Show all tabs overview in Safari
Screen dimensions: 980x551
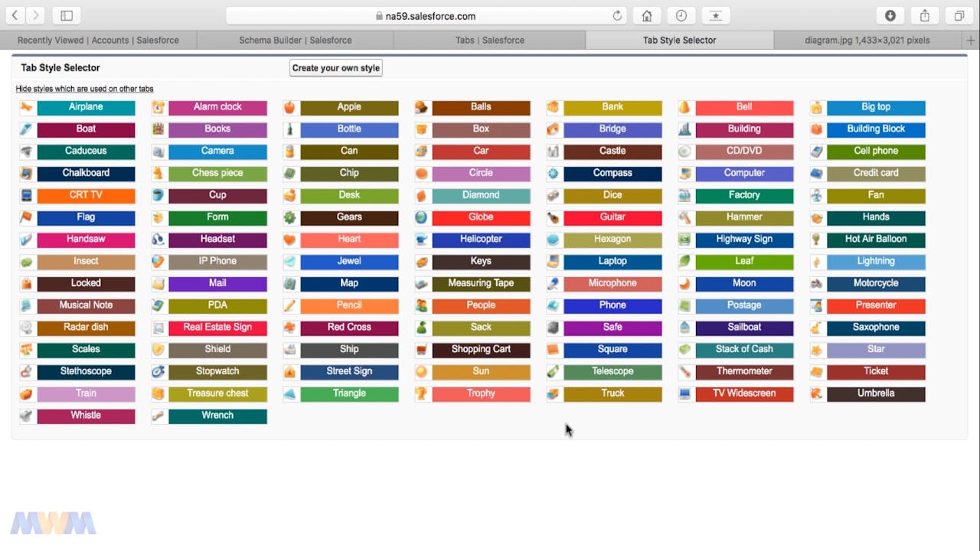pos(959,16)
